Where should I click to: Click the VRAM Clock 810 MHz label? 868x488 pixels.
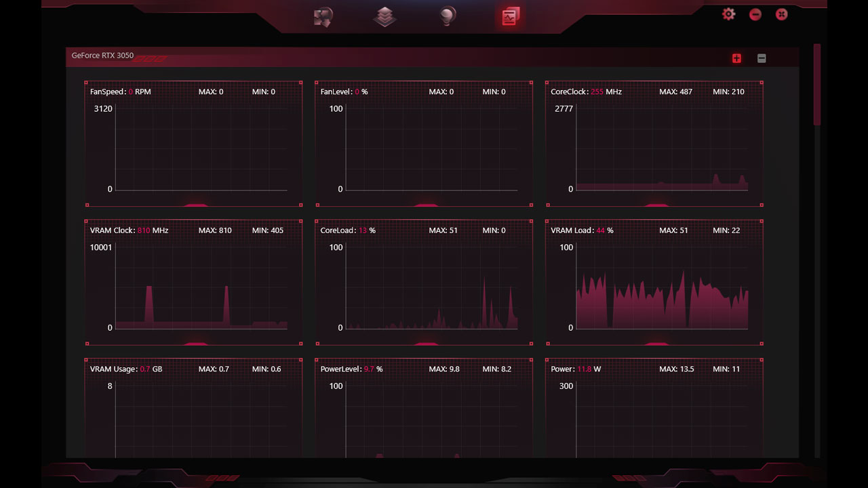pyautogui.click(x=129, y=230)
